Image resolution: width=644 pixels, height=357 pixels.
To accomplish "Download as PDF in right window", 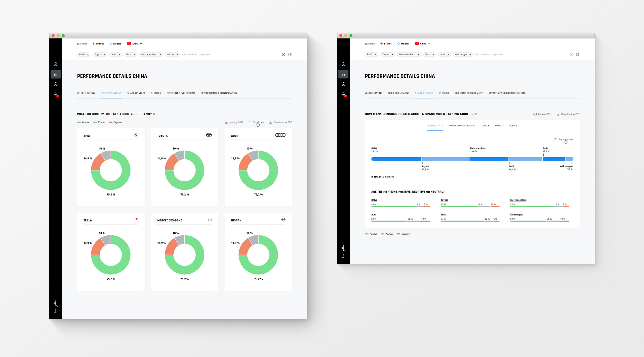I will click(x=568, y=114).
